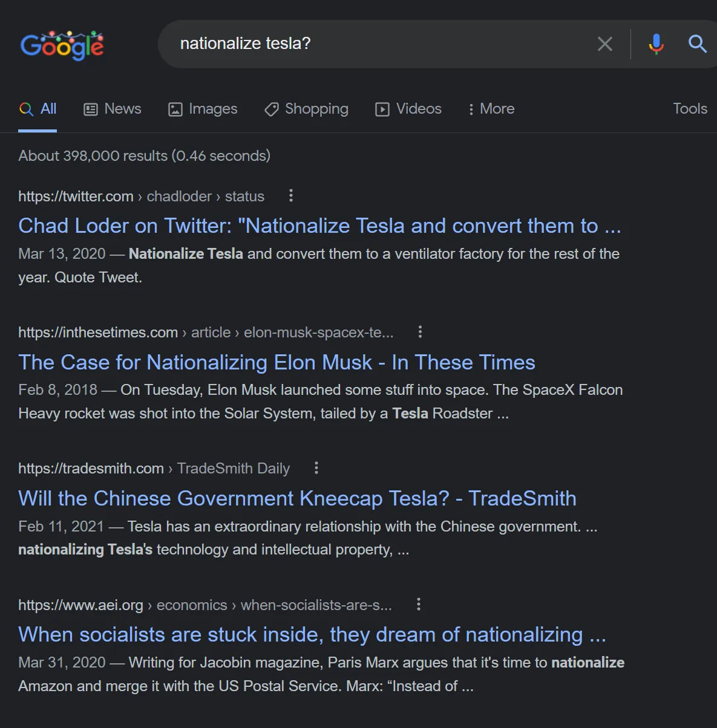Open "Will the Chinese Government Kneecap Tesla?" link
717x728 pixels.
(x=297, y=498)
